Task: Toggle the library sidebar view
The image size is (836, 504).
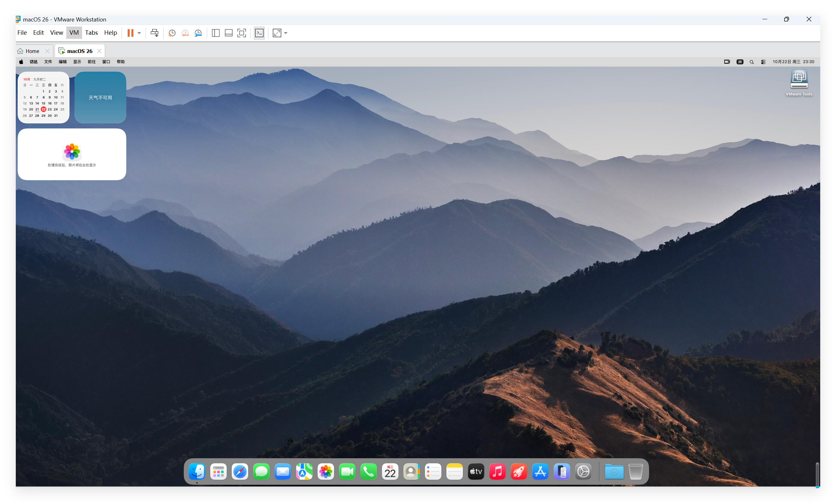Action: (215, 33)
